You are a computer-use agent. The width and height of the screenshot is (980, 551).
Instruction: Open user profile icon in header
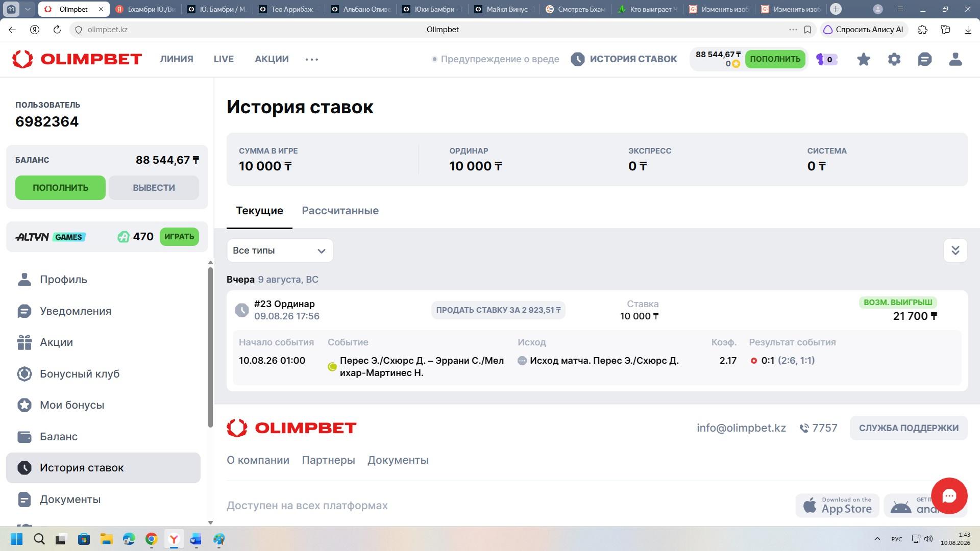pos(955,59)
